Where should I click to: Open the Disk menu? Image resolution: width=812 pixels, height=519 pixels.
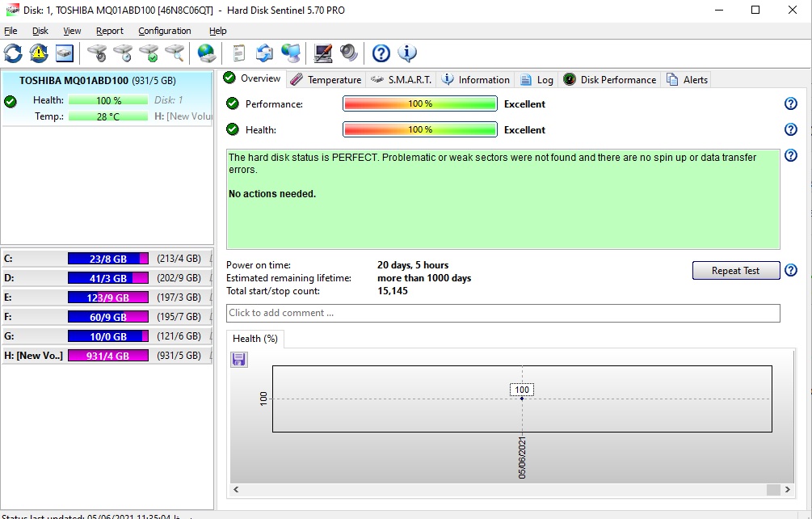click(40, 31)
